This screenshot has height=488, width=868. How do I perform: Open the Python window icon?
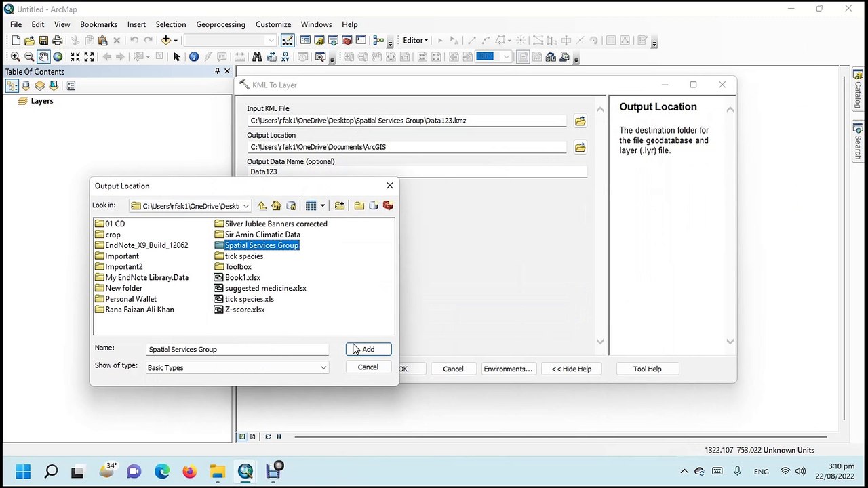click(x=361, y=41)
